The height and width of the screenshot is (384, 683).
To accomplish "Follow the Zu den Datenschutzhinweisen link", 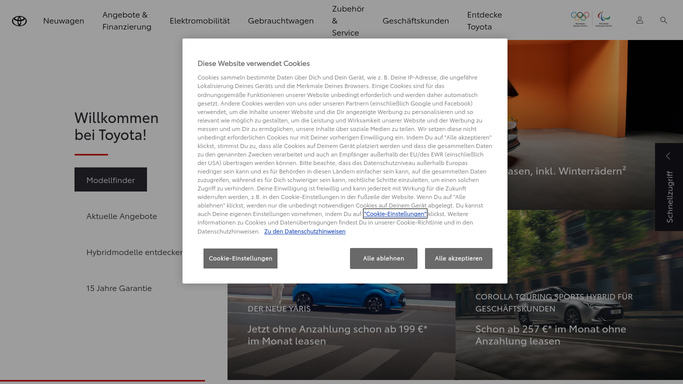I will click(x=304, y=232).
